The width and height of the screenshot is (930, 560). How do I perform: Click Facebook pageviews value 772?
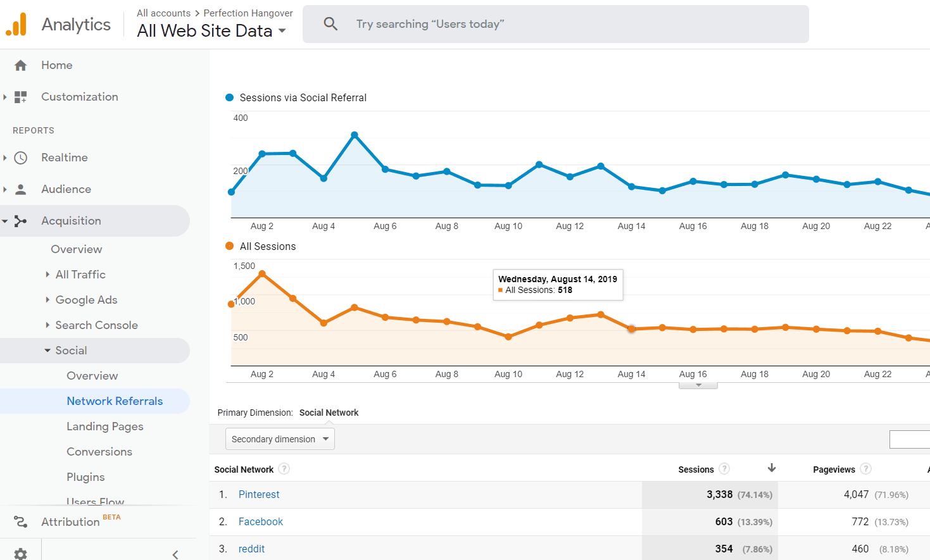[x=860, y=522]
